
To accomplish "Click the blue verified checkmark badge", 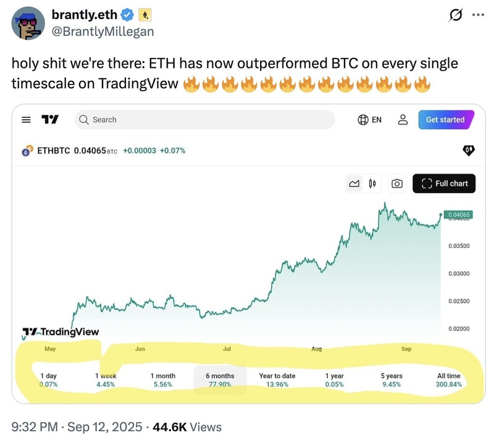I will point(127,15).
